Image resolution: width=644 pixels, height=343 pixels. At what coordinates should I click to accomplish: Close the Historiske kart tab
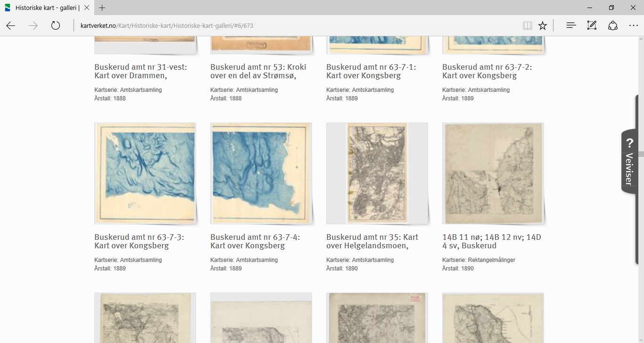pyautogui.click(x=87, y=8)
